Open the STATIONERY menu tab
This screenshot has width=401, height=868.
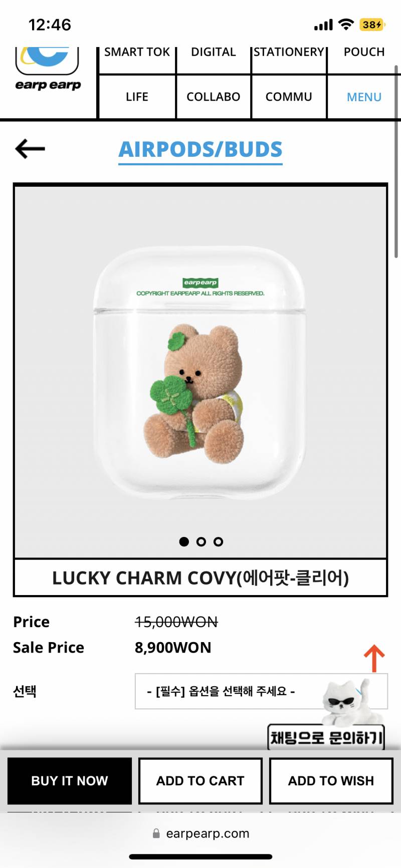(289, 52)
